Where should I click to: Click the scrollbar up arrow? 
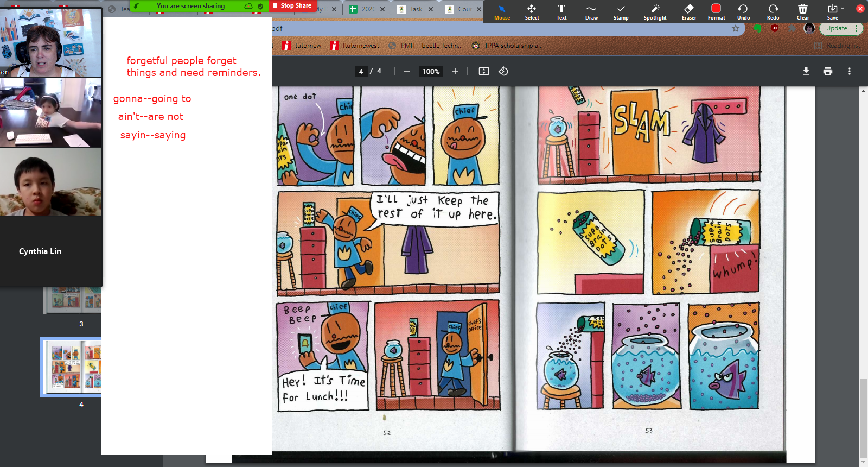click(863, 91)
